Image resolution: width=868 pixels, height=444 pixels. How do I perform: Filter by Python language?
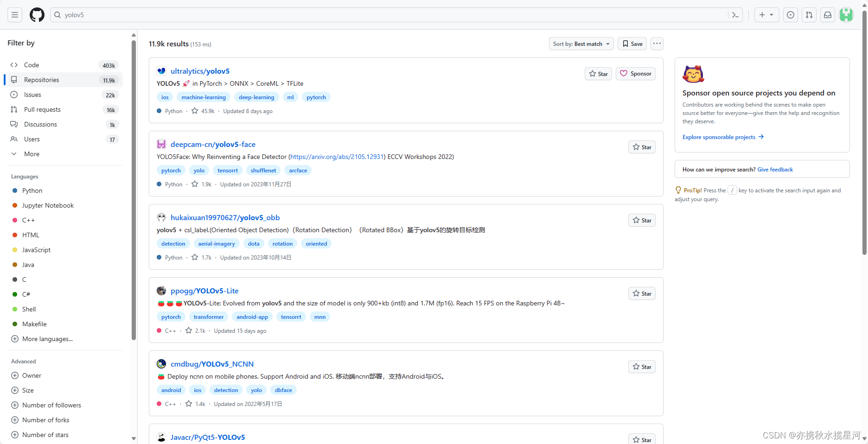pos(65,190)
